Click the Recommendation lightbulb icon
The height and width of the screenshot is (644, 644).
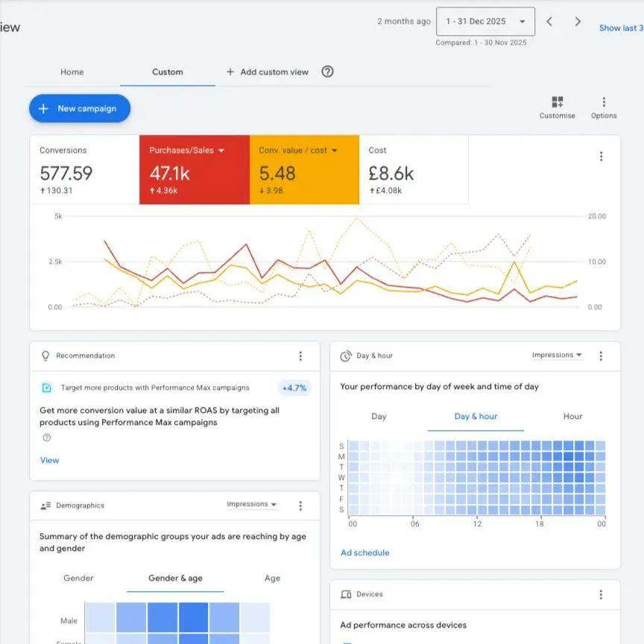45,356
